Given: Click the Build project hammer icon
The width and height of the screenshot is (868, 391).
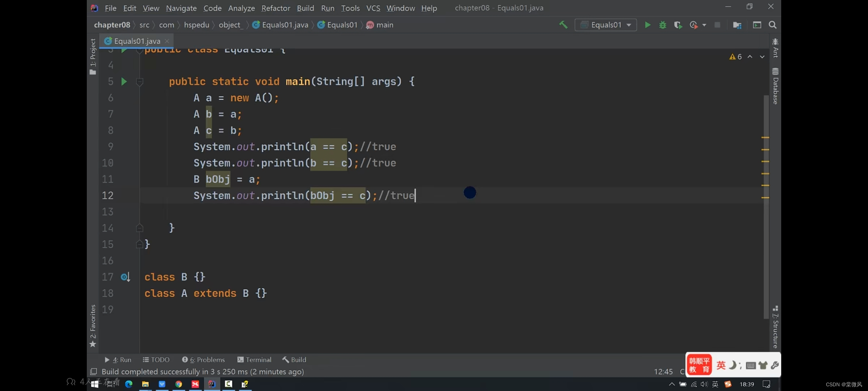Looking at the screenshot, I should 563,25.
